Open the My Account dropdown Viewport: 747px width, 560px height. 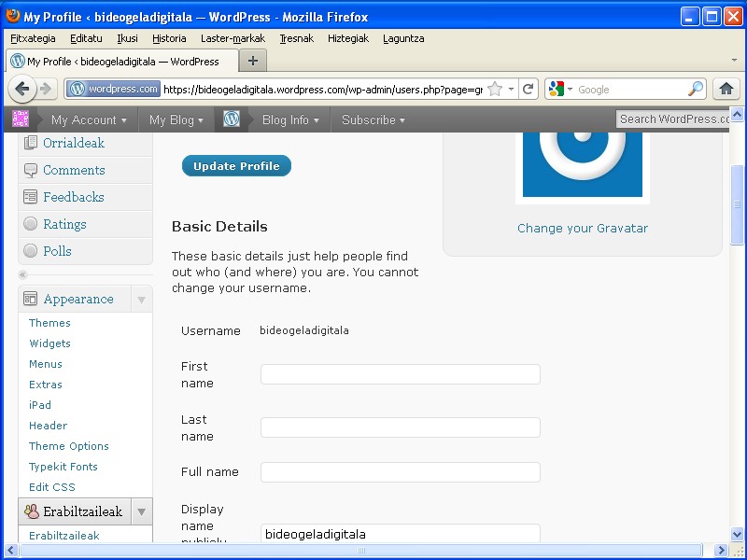tap(89, 119)
